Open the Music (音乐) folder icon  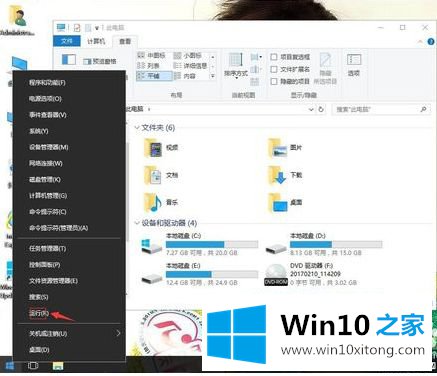tap(153, 202)
